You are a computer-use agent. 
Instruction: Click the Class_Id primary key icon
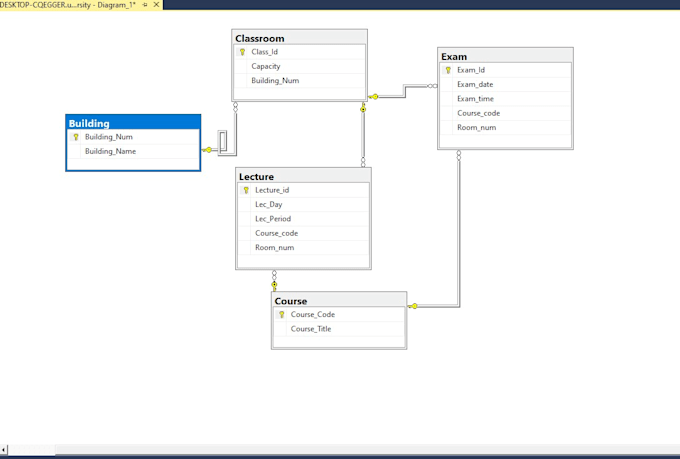(x=242, y=52)
